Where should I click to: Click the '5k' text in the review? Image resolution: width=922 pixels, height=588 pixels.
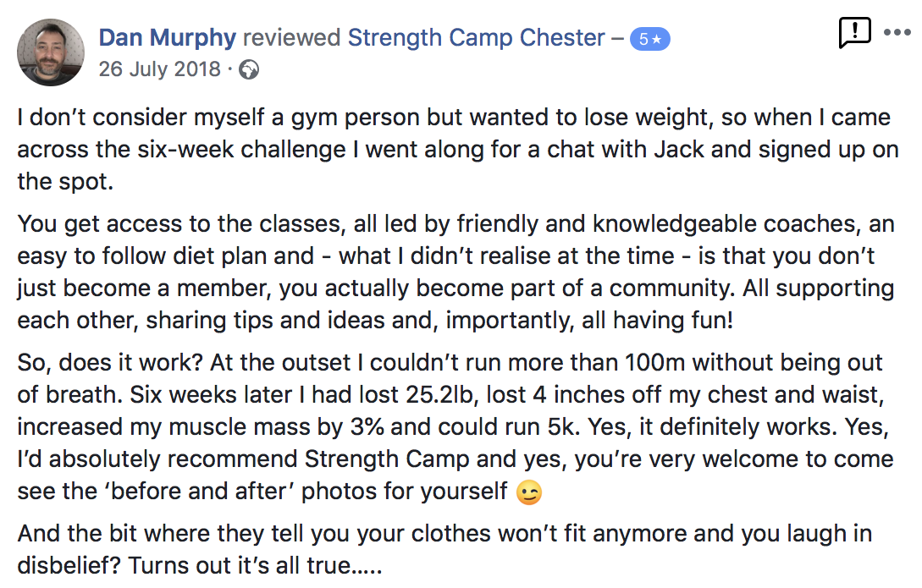pyautogui.click(x=563, y=427)
